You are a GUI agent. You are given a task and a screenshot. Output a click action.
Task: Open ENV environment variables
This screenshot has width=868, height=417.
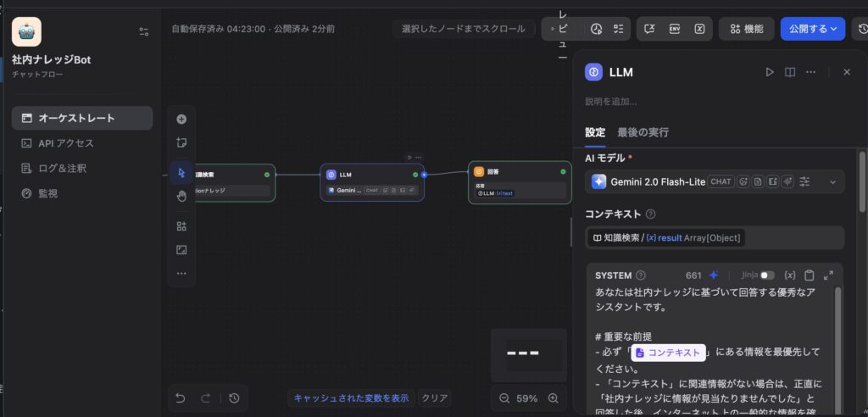(675, 29)
